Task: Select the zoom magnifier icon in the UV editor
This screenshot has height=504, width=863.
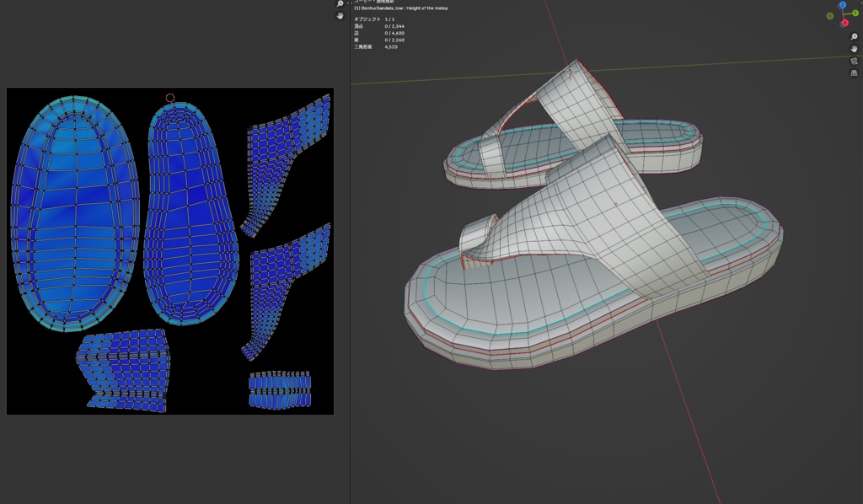Action: tap(339, 3)
